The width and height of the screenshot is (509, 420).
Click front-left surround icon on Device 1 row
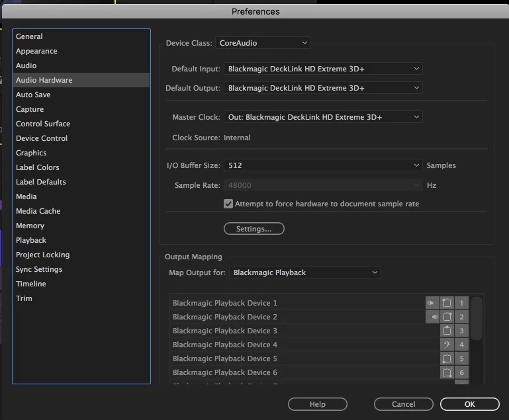click(x=447, y=303)
